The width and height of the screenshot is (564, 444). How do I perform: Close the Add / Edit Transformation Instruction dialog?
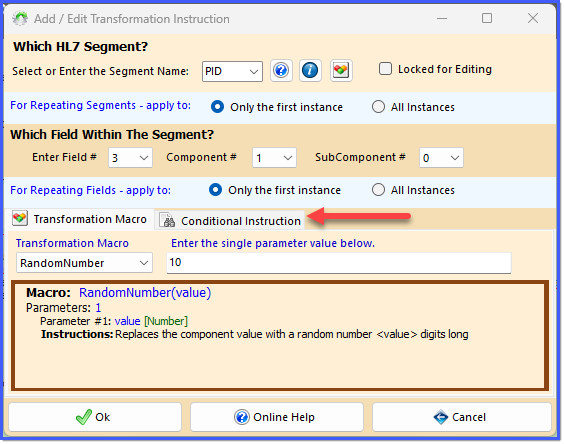(533, 18)
